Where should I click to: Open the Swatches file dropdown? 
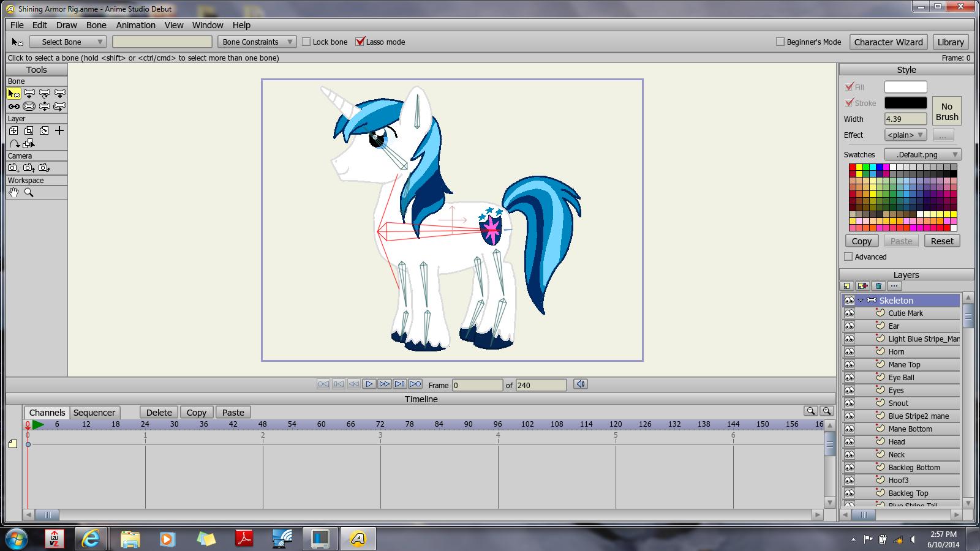tap(922, 154)
